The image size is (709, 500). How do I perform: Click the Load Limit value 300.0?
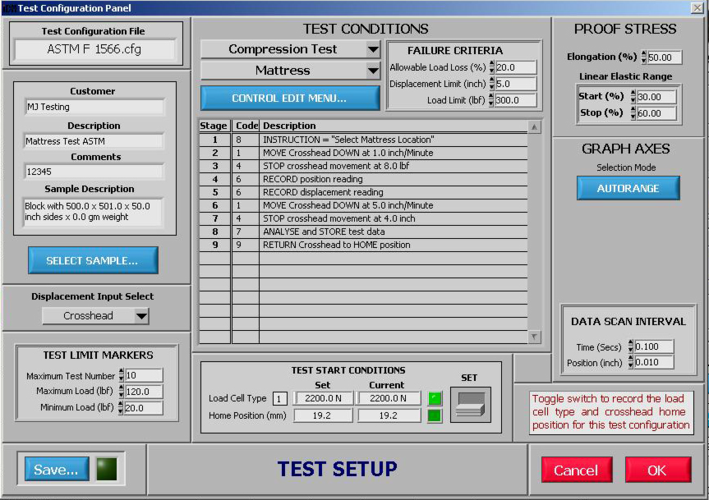coord(515,100)
